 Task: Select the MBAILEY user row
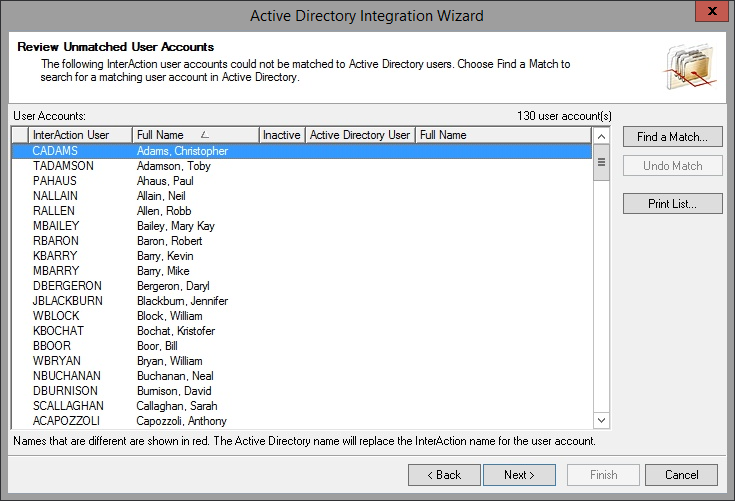coord(302,226)
